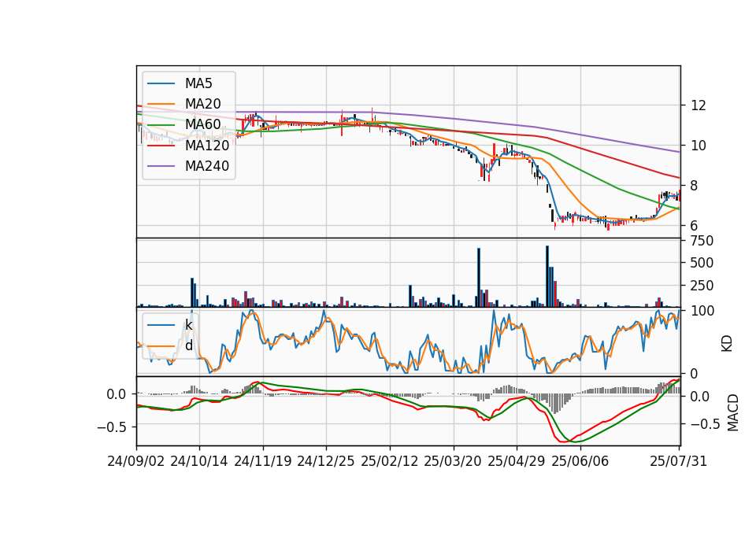Click the green MA60 legend line sample
Image resolution: width=756 pixels, height=543 pixels.
click(x=161, y=125)
